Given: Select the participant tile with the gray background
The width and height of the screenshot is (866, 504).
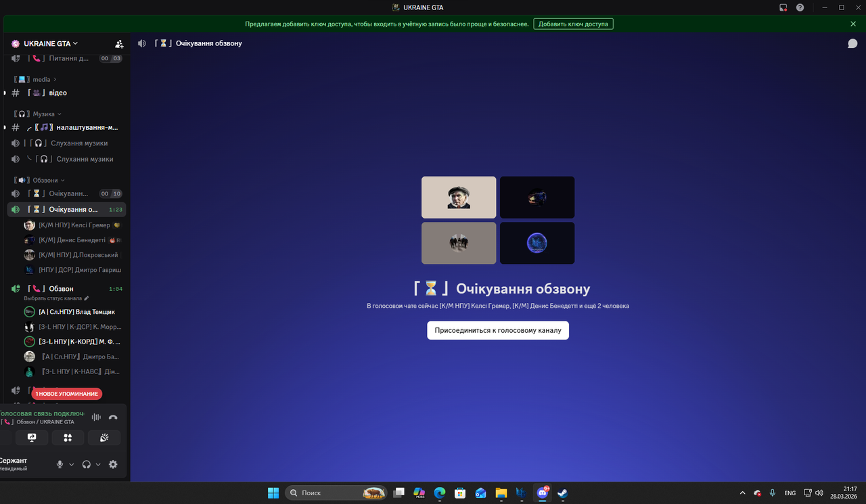Looking at the screenshot, I should [459, 243].
